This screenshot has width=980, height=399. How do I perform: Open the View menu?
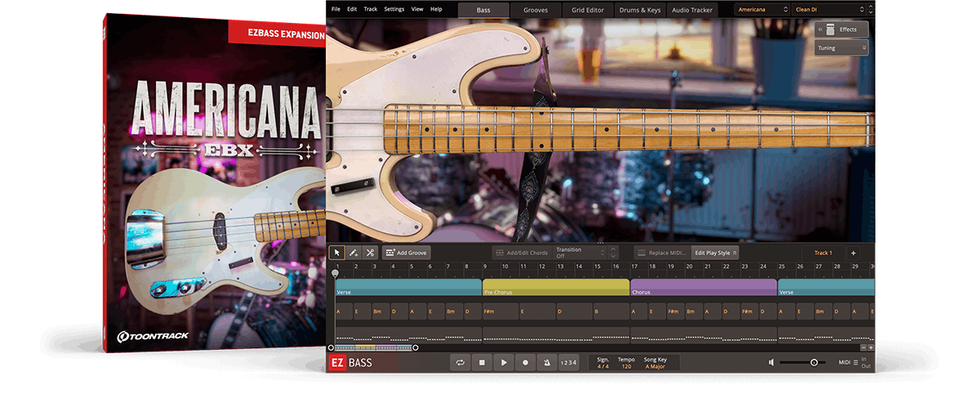(417, 9)
